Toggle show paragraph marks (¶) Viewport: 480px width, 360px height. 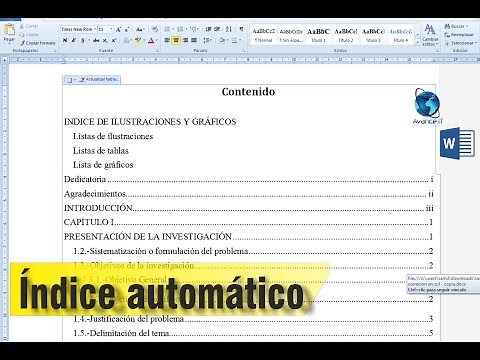[241, 29]
